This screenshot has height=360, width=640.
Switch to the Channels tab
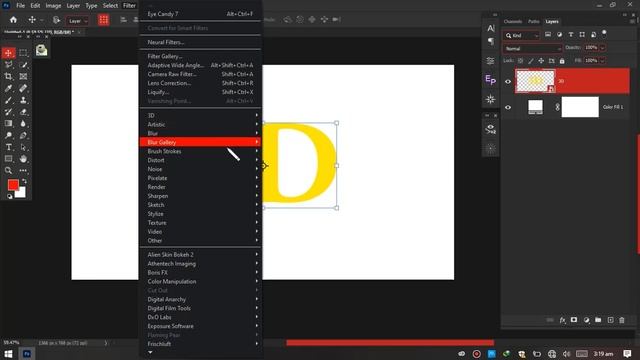[513, 22]
